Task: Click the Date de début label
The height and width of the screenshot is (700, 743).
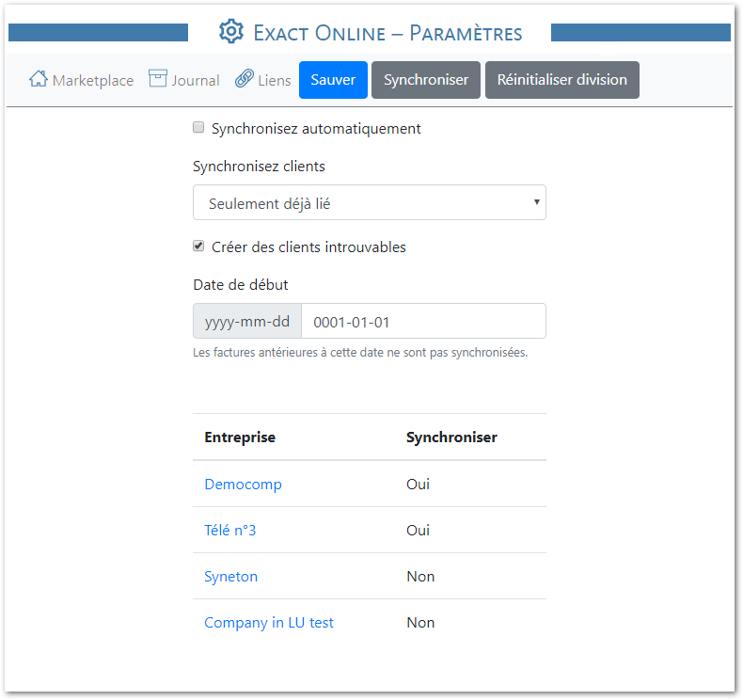Action: click(241, 284)
